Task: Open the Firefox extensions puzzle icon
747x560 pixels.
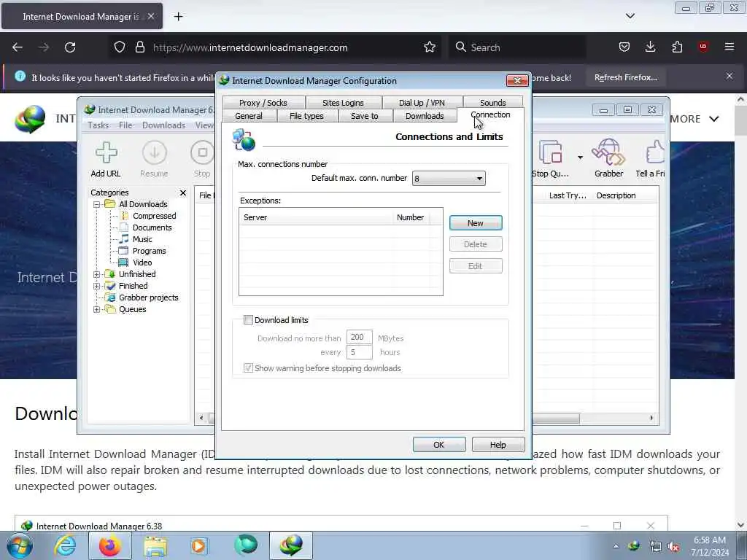Action: [677, 47]
